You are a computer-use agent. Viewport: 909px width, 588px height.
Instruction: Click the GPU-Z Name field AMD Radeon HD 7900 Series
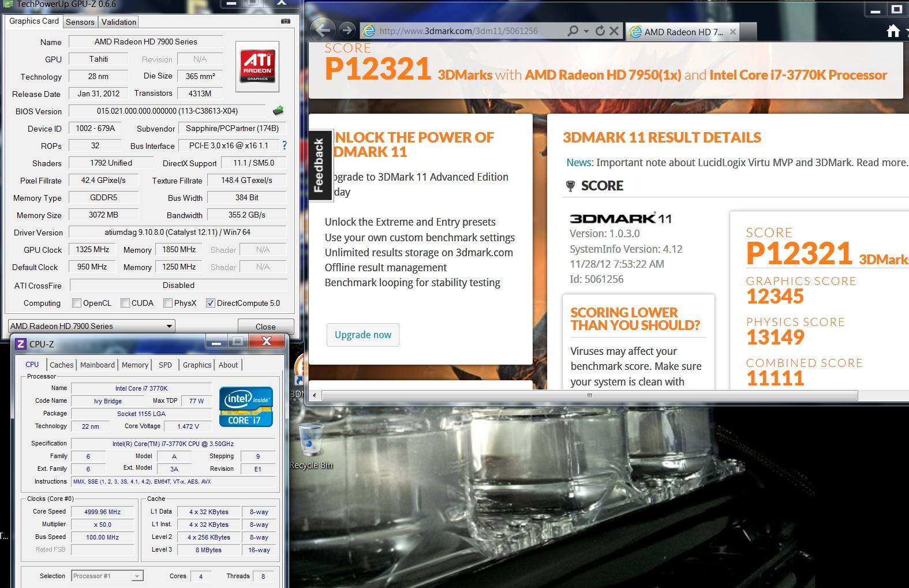[x=146, y=42]
